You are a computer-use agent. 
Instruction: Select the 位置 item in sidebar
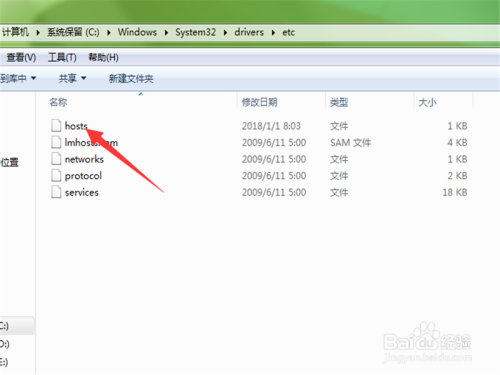pyautogui.click(x=9, y=162)
